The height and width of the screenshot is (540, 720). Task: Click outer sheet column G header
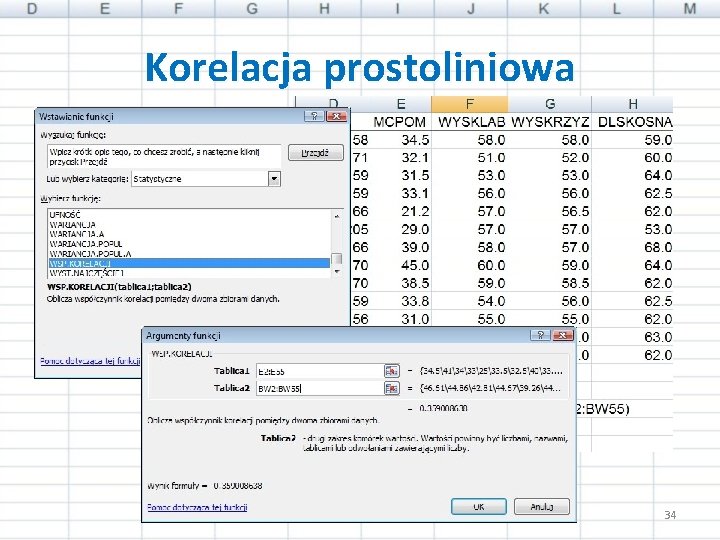click(x=252, y=8)
